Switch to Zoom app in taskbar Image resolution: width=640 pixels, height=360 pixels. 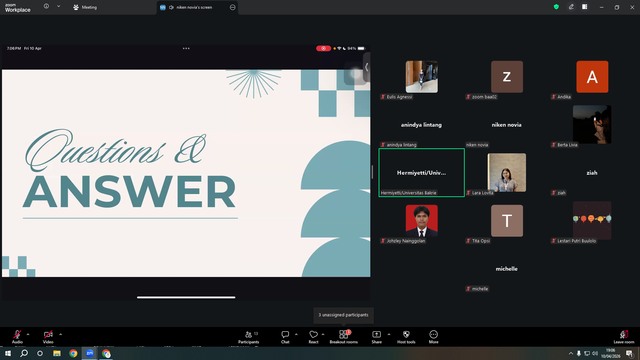(90, 353)
